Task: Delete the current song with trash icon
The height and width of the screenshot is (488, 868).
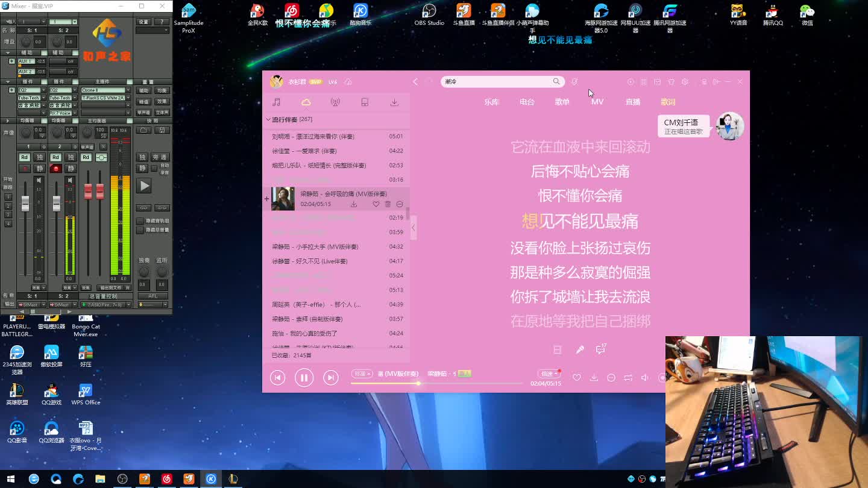Action: [388, 204]
